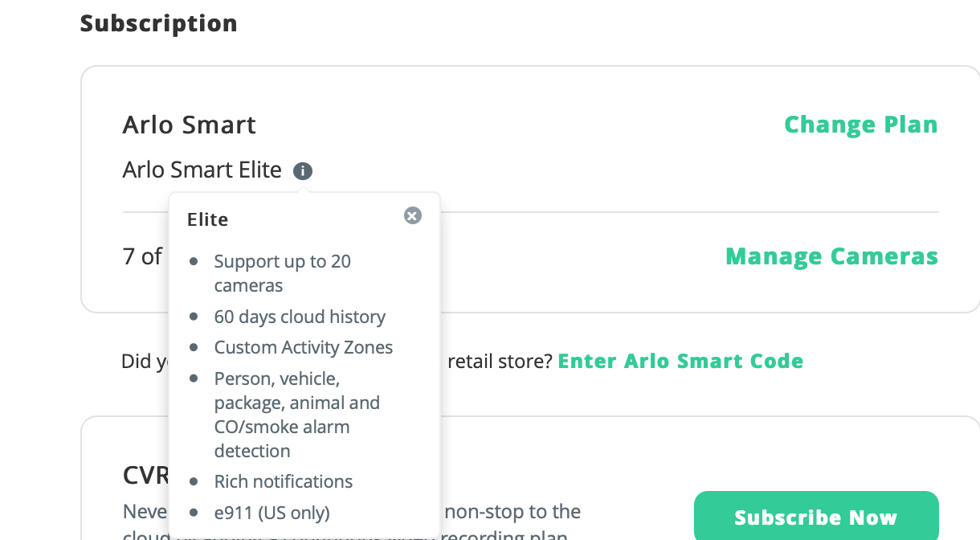Viewport: 980px width, 540px height.
Task: Click the e911 (US only) item
Action: [272, 512]
